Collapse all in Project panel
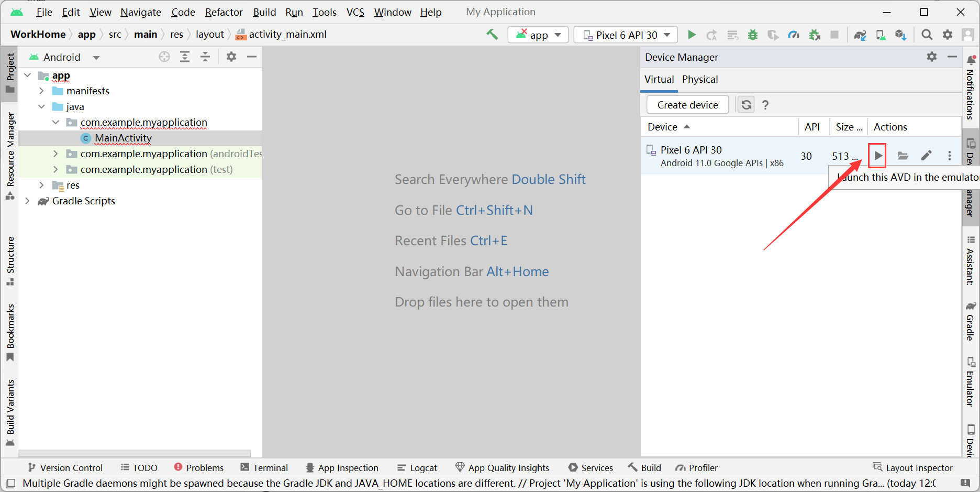980x492 pixels. click(205, 57)
